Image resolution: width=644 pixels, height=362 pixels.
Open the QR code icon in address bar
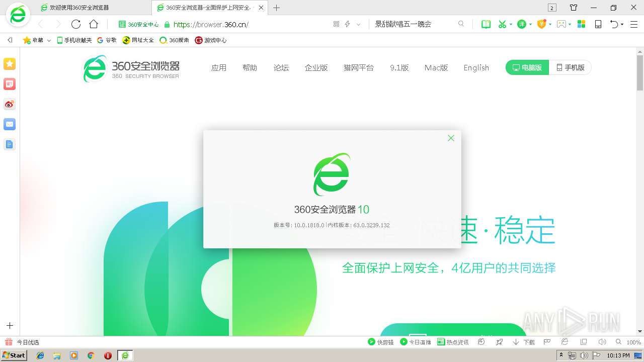tap(337, 24)
